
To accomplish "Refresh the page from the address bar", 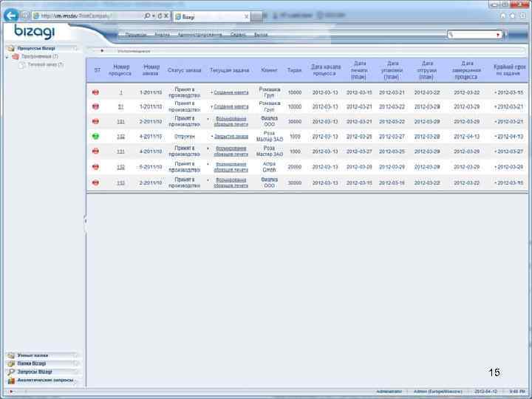I will coord(160,16).
